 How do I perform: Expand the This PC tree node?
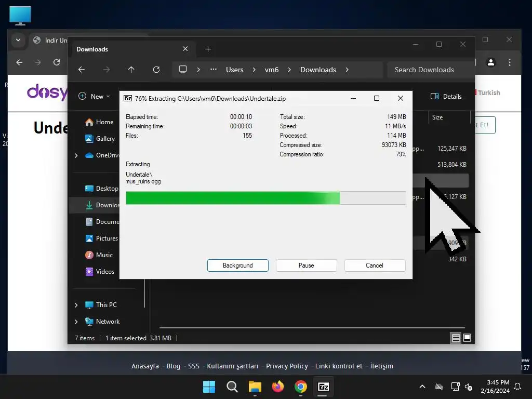click(76, 305)
